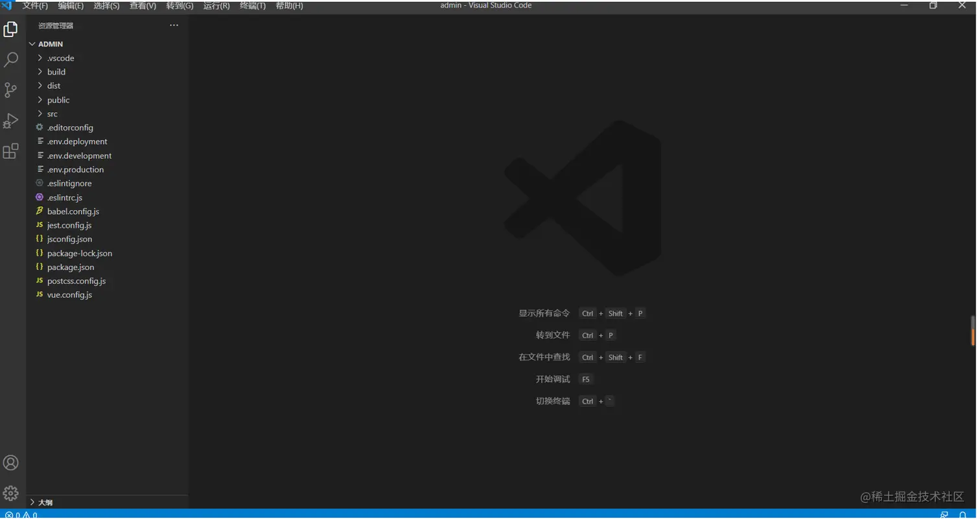Click the more actions ellipsis in 资源管理器
980x519 pixels.
click(x=174, y=25)
